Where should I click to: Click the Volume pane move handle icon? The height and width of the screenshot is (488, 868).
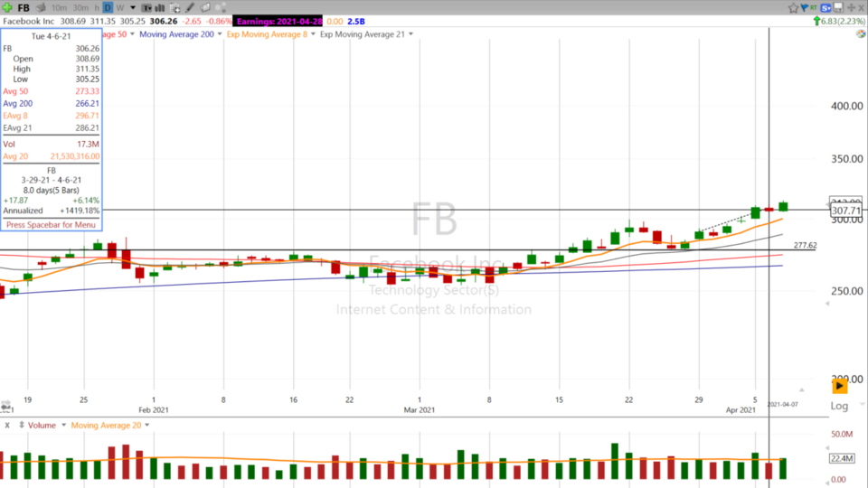click(x=21, y=425)
